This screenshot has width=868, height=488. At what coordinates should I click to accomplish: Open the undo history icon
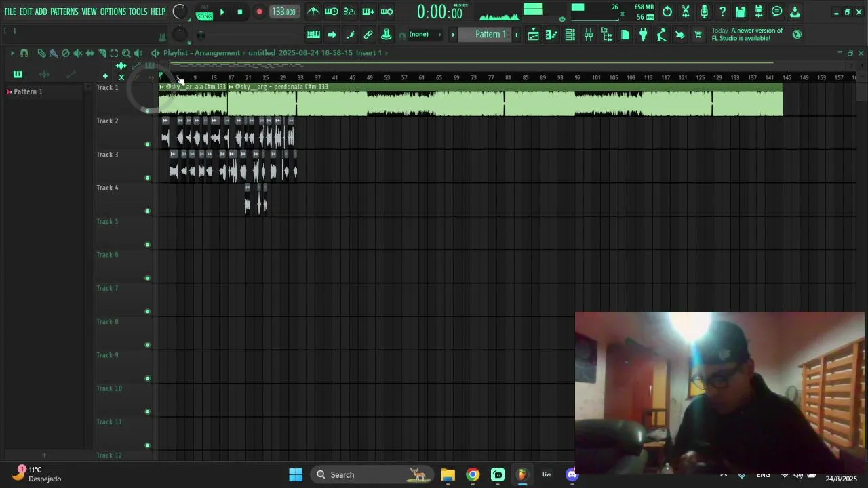tap(667, 12)
